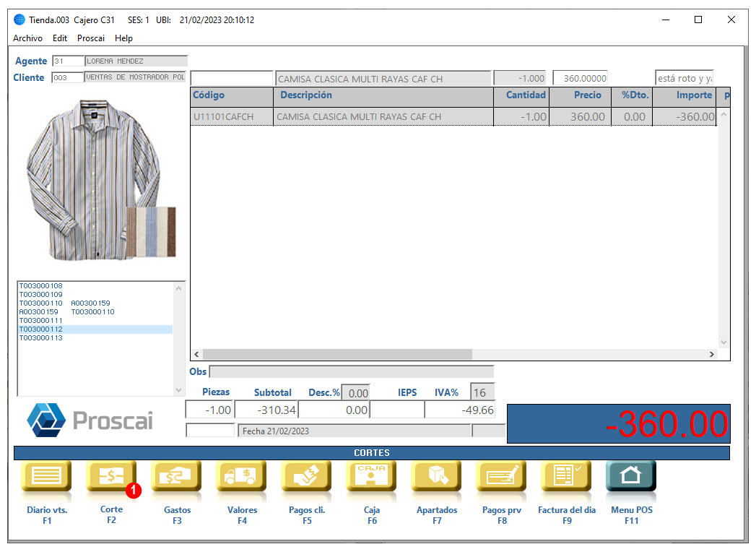
Task: Open the Archivo menu
Action: (x=27, y=38)
